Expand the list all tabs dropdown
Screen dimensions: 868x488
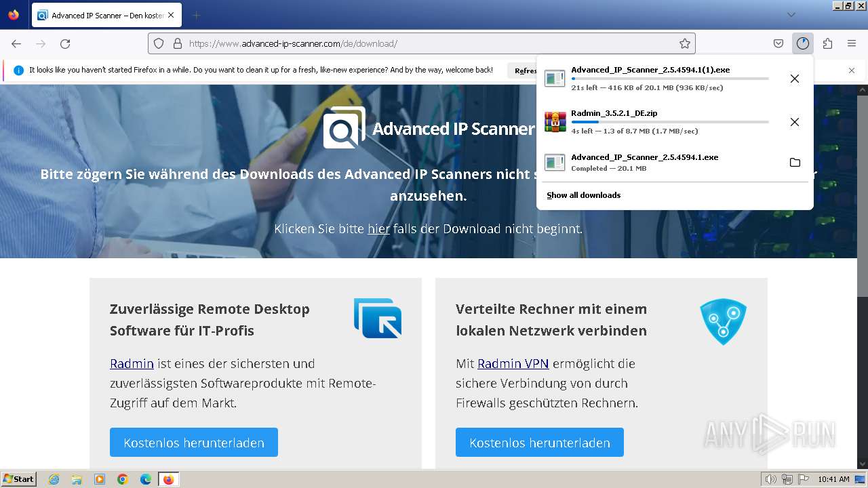click(x=791, y=15)
